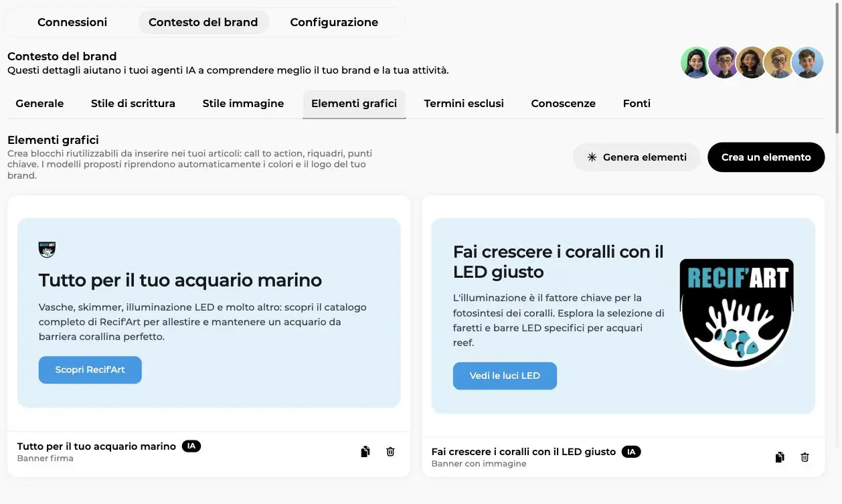Screen dimensions: 842x504
Task: Copy the 'Tutto per il tuo acquario marino' element
Action: coord(365,452)
